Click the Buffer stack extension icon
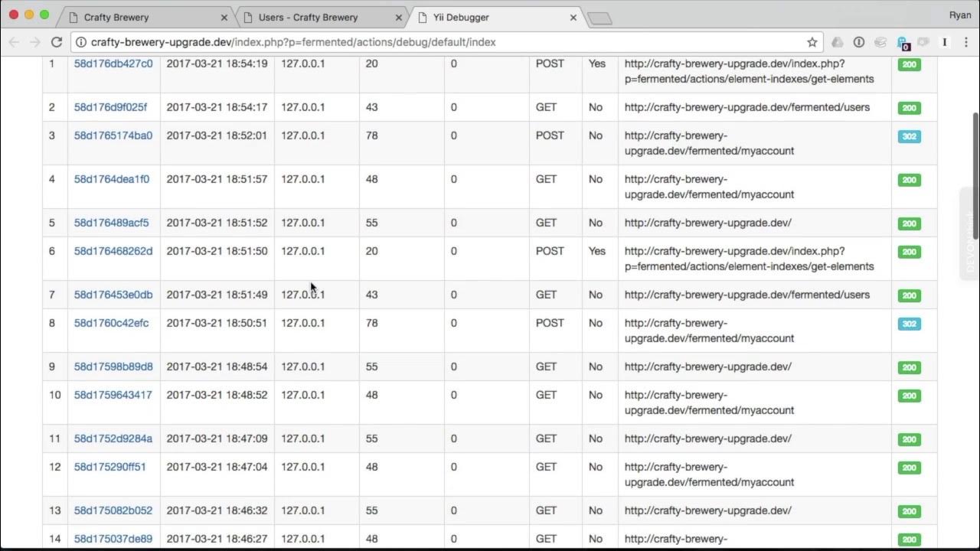Viewport: 980px width, 551px height. tap(880, 42)
